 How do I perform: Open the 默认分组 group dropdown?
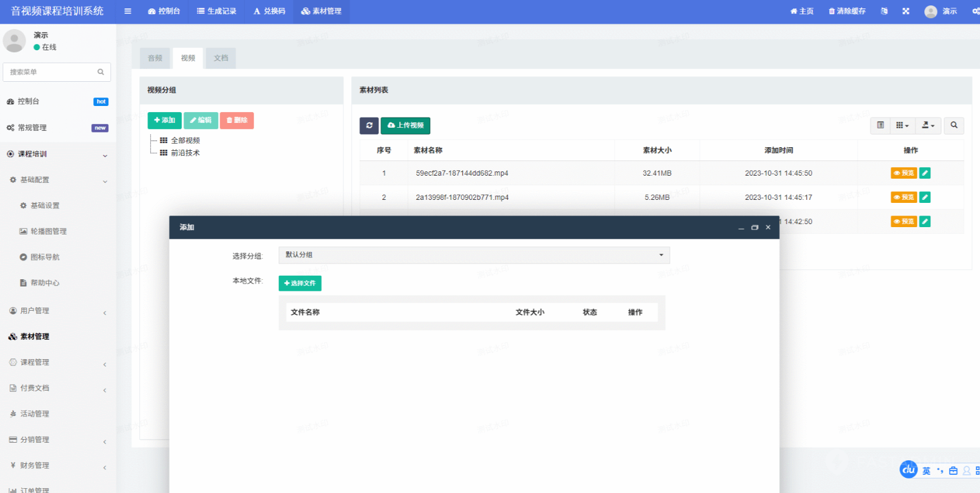(474, 255)
